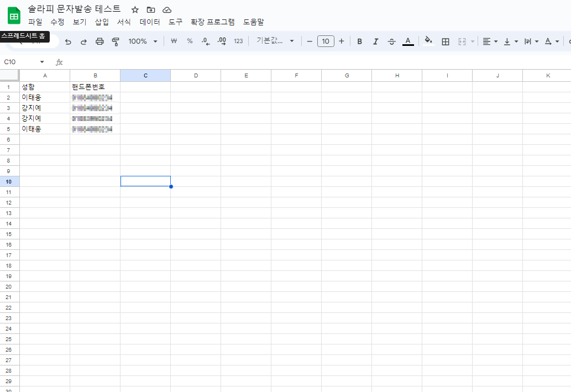Select 강지예 in row 3

click(x=45, y=108)
